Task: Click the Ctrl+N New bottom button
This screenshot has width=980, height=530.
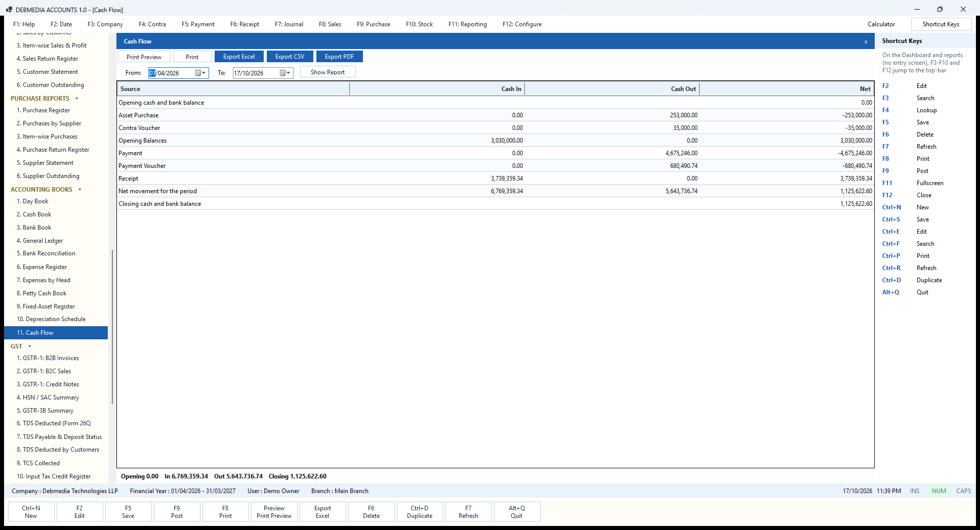Action: tap(31, 512)
